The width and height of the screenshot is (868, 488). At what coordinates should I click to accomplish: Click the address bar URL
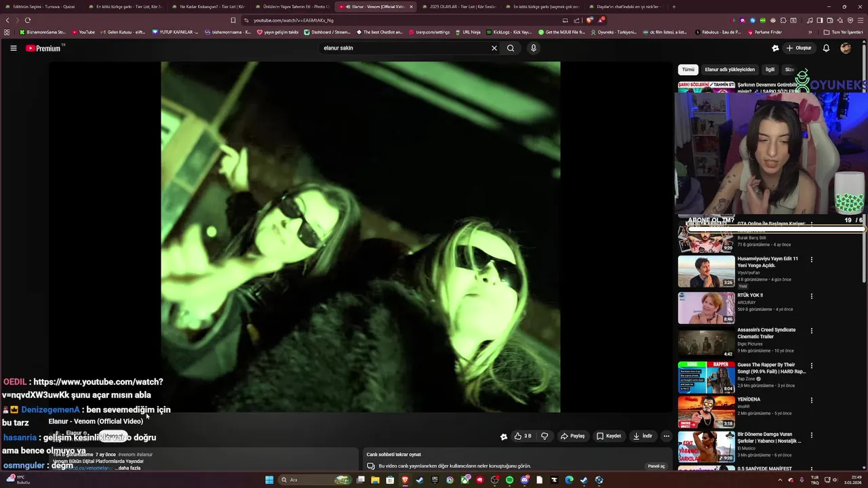(x=293, y=20)
